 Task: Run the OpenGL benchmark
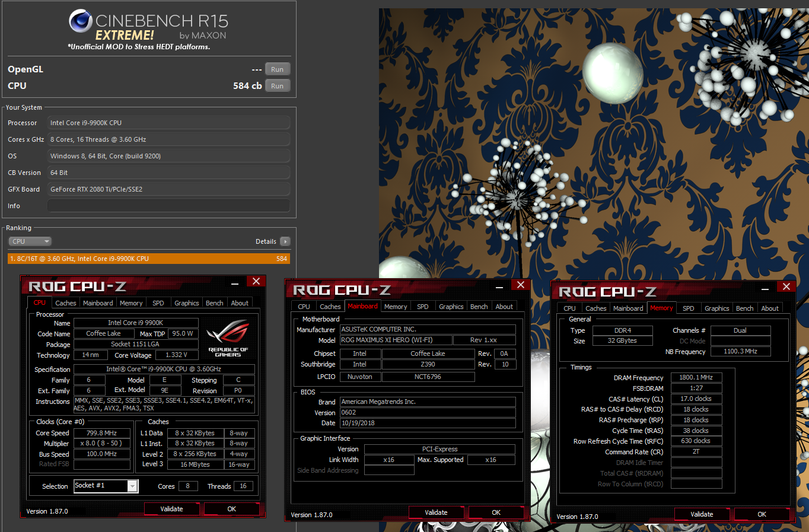(x=278, y=69)
